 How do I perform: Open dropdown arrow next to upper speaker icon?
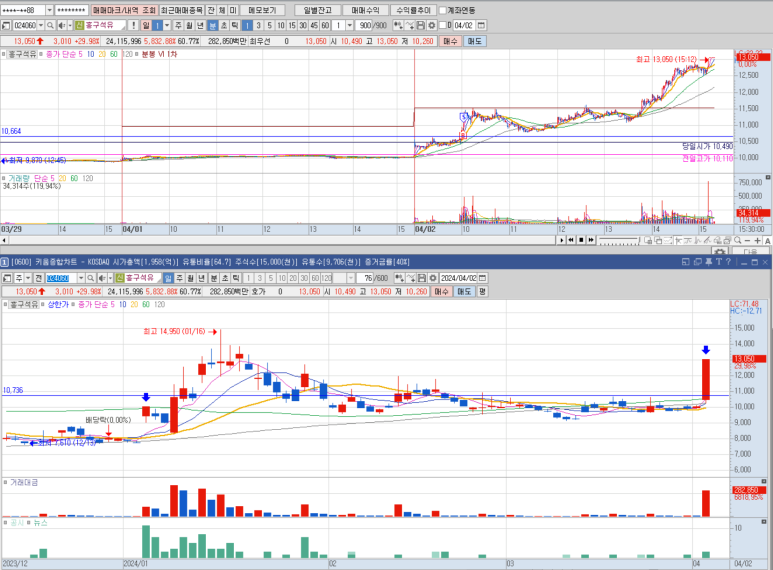click(70, 25)
